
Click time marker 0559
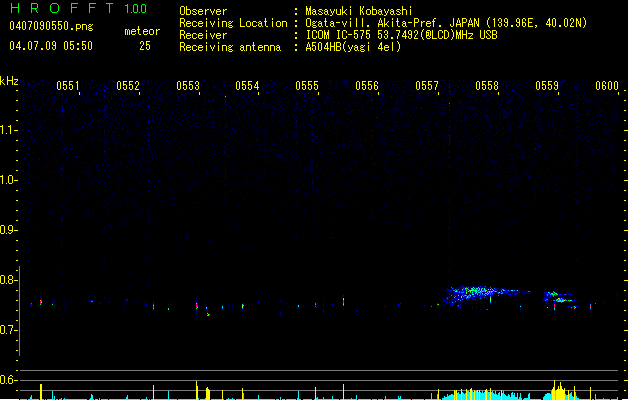(x=547, y=86)
